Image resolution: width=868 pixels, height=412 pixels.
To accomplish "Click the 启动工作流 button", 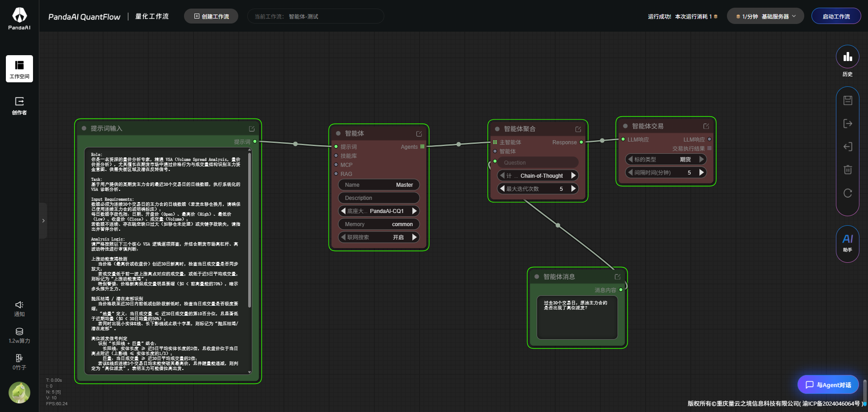I will click(x=836, y=16).
